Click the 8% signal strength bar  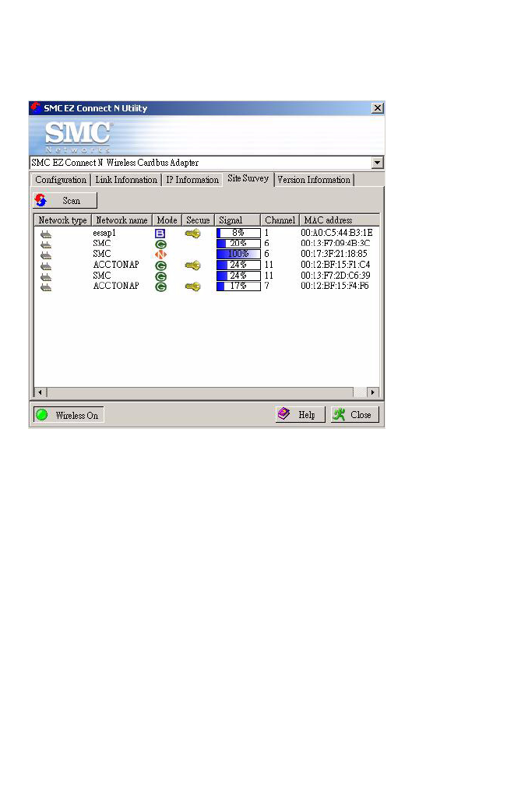pyautogui.click(x=238, y=233)
